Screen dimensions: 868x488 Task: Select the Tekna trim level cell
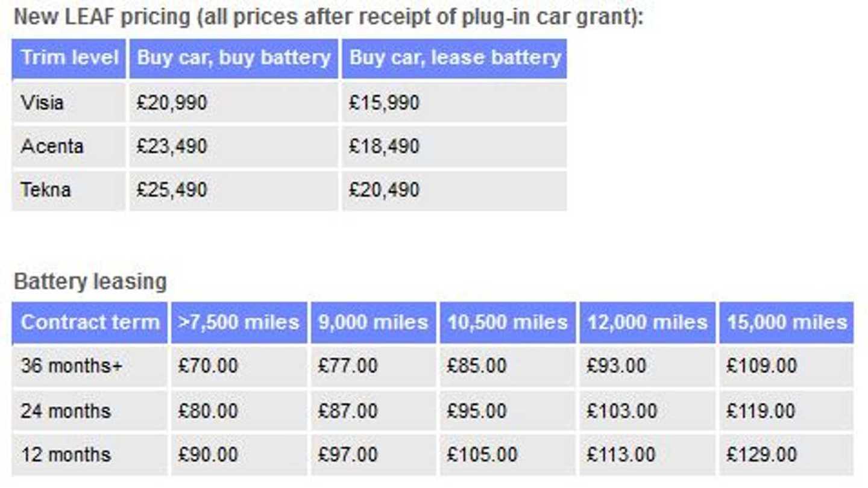46,190
